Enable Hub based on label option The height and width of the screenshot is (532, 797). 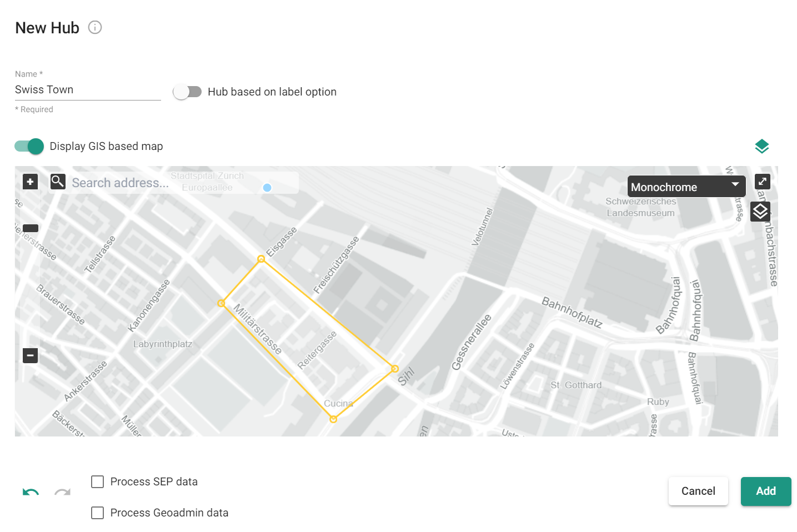tap(187, 92)
